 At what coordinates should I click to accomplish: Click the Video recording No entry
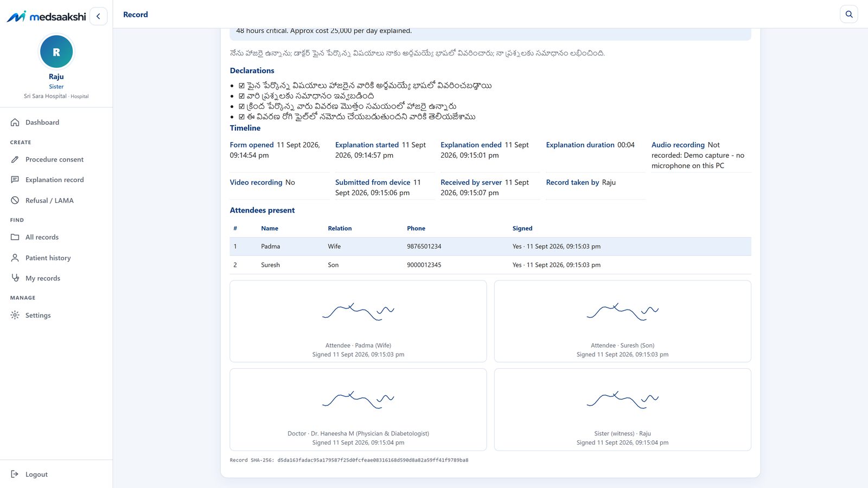pos(263,182)
